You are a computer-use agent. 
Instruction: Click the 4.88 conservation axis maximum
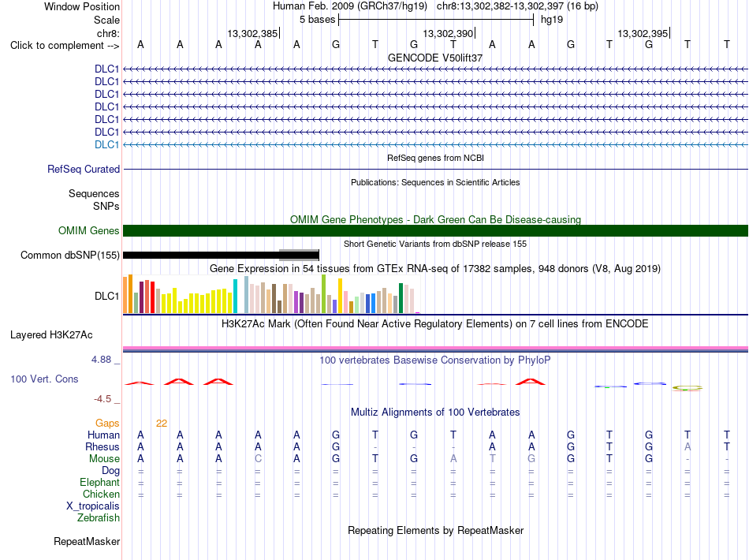tap(101, 360)
